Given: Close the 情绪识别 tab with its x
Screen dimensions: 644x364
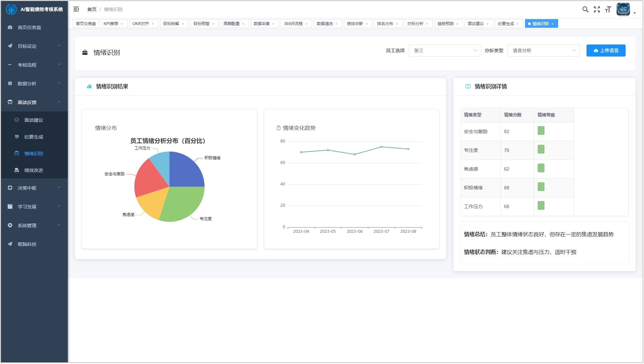Looking at the screenshot, I should pos(552,24).
